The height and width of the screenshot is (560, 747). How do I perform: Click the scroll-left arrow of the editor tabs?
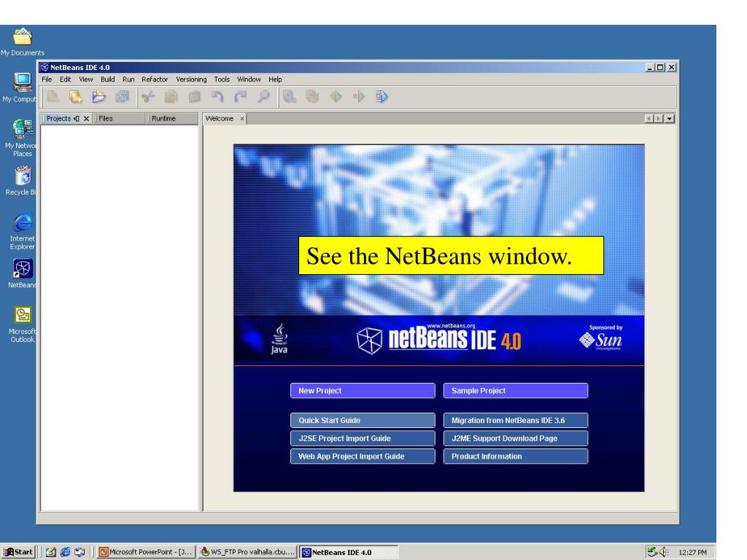[x=649, y=119]
